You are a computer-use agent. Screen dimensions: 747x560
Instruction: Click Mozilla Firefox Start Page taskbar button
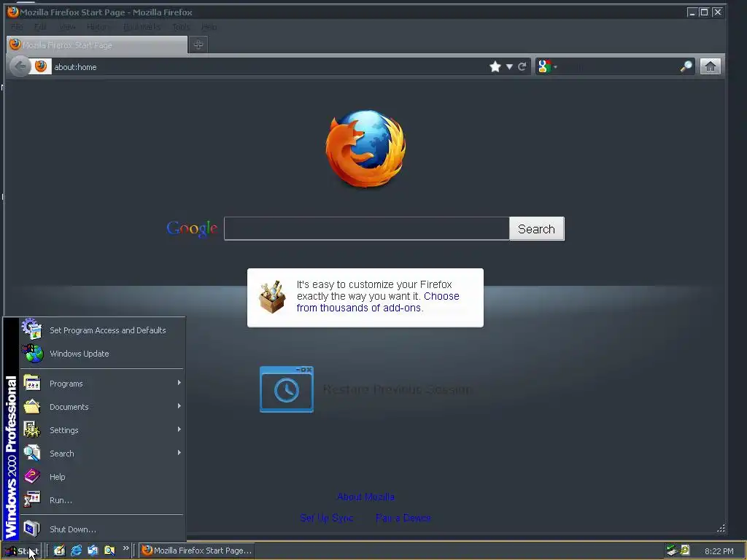(196, 551)
